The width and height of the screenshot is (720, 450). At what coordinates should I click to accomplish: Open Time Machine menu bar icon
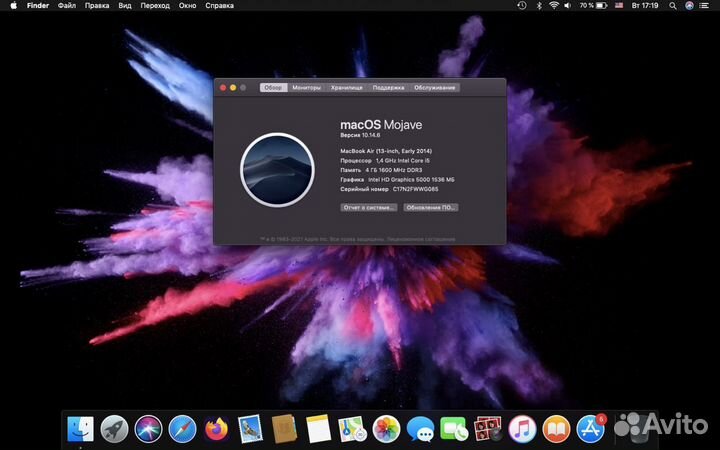[522, 6]
